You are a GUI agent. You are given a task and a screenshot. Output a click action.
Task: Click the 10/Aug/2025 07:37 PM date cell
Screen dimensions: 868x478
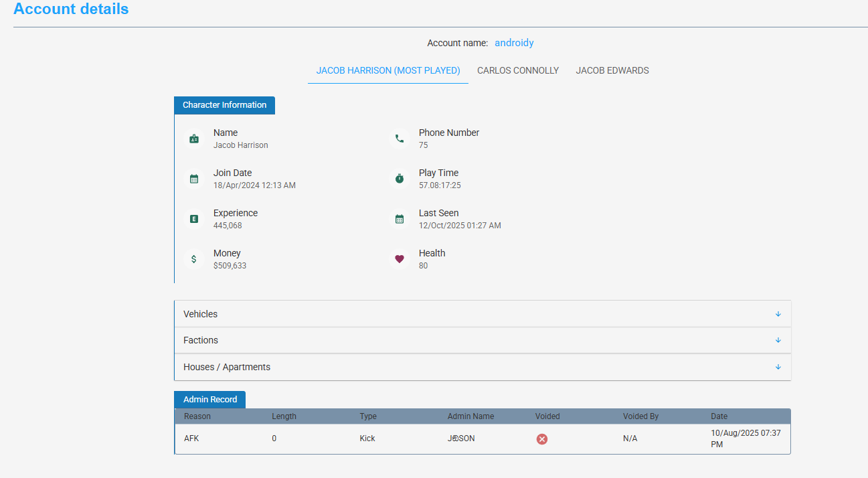click(746, 439)
